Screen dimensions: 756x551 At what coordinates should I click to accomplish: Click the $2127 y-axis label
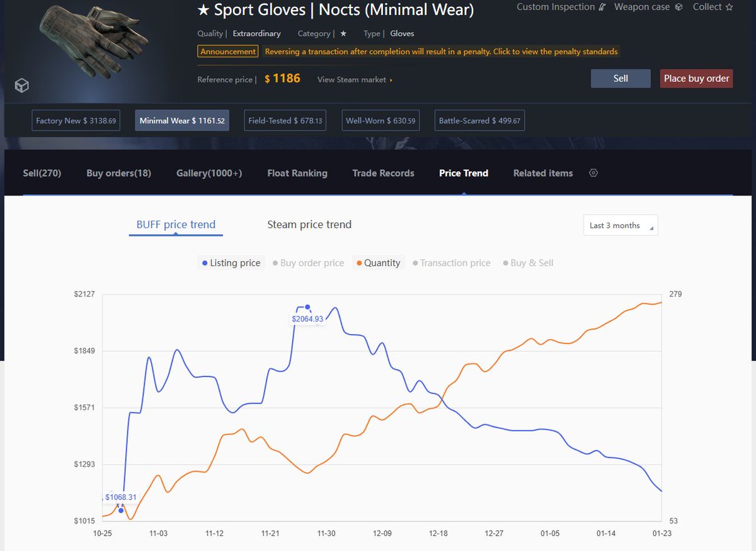[x=83, y=294]
